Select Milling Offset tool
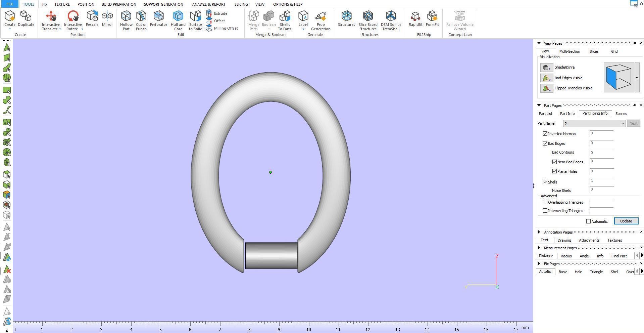 pos(222,28)
